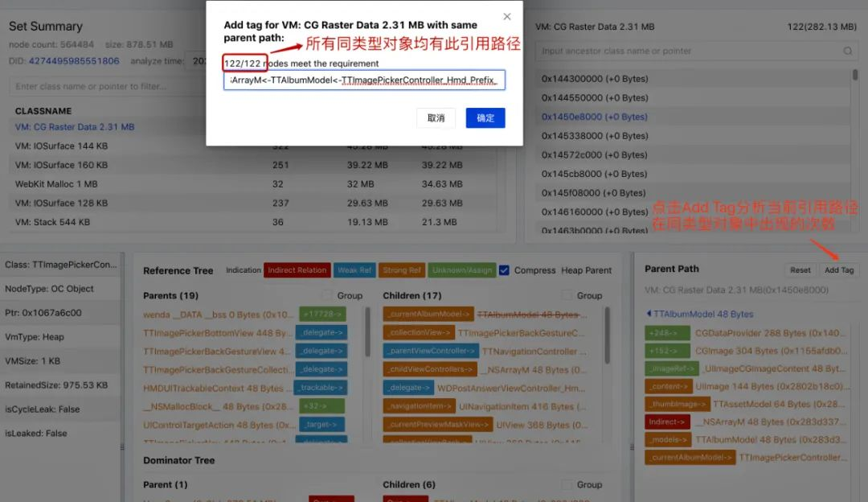Select __NSMallocBlock__ parent node

point(218,406)
